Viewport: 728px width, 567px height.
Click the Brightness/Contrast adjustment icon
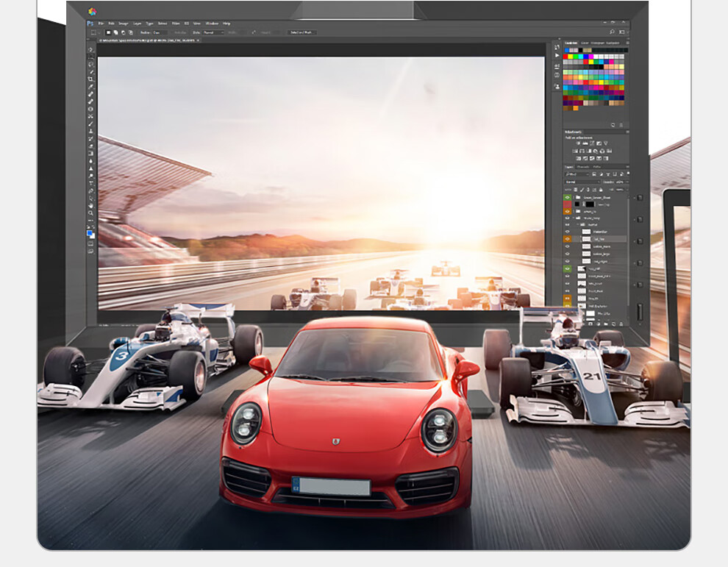pyautogui.click(x=579, y=143)
